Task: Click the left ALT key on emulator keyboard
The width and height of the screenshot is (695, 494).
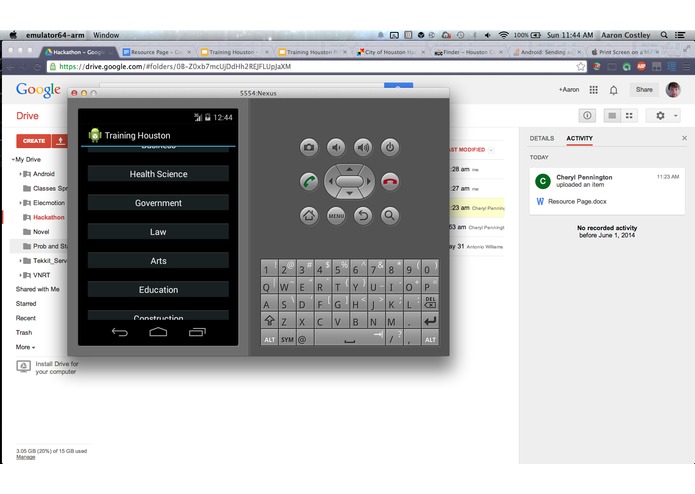Action: coord(269,338)
